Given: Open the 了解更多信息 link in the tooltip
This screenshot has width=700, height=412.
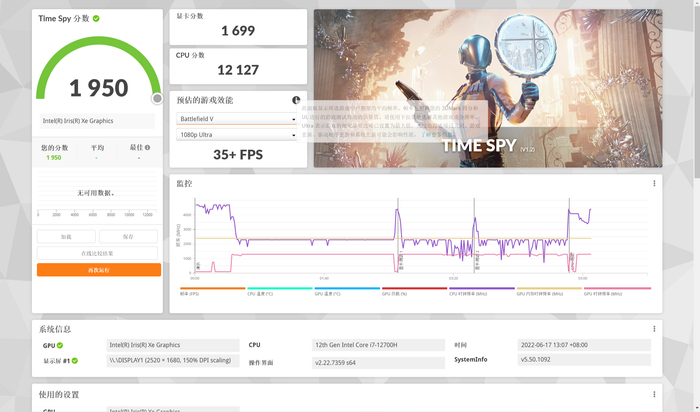Looking at the screenshot, I should click(x=438, y=134).
